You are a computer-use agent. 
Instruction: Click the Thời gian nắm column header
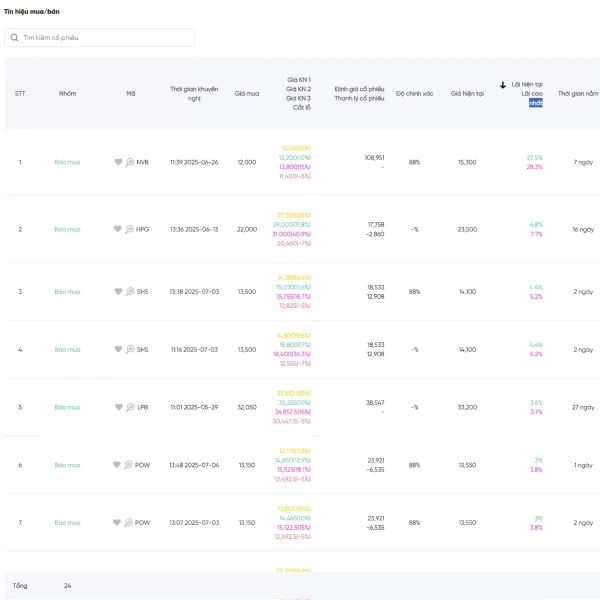point(578,93)
